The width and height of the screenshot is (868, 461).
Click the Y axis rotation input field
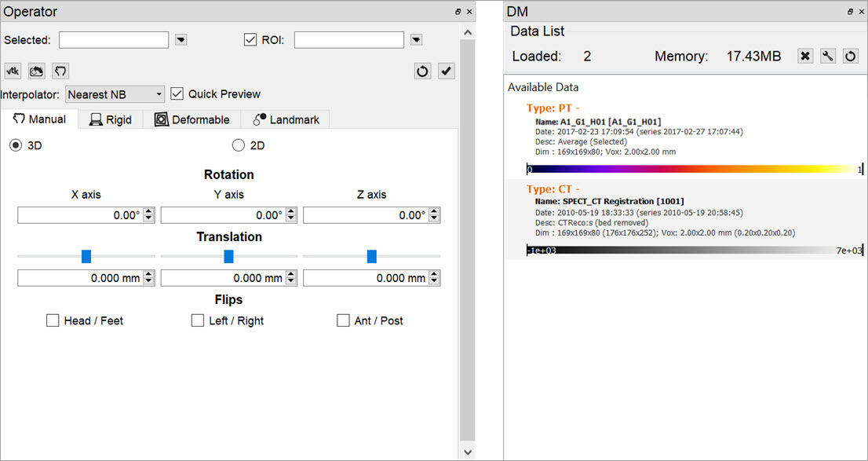(222, 215)
